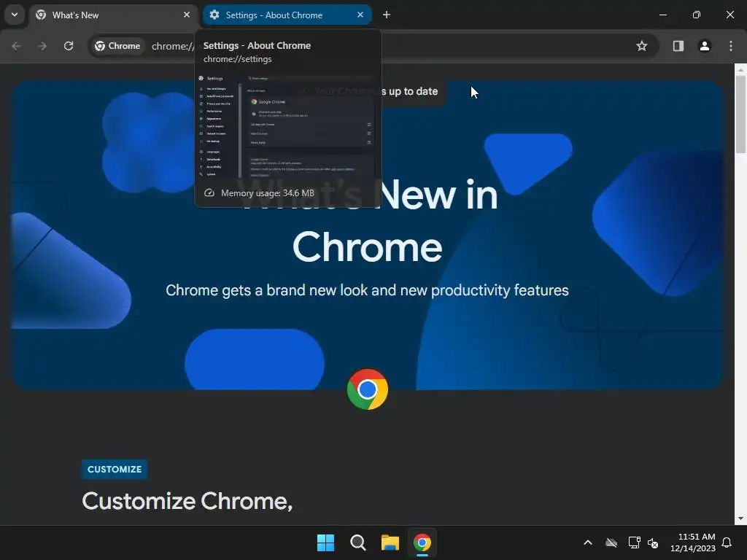The width and height of the screenshot is (747, 560).
Task: Click the scrollbar down arrow
Action: [740, 518]
